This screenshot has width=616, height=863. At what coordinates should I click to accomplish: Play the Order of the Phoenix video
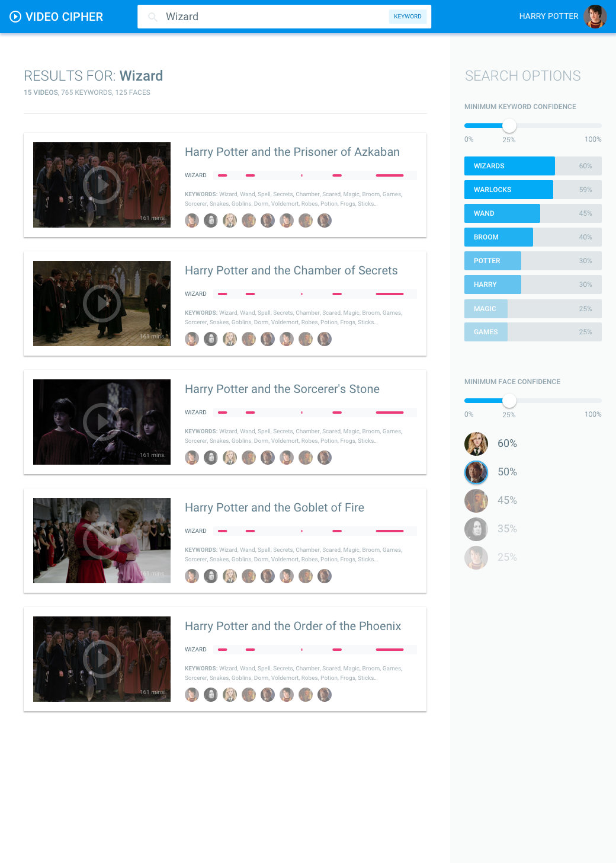coord(102,659)
